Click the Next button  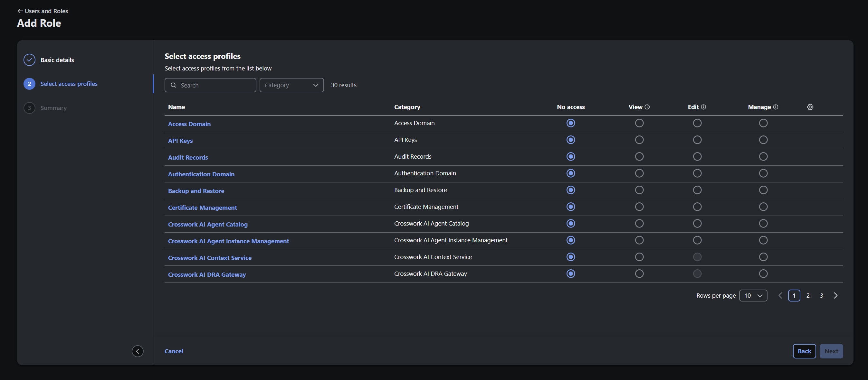pos(831,351)
